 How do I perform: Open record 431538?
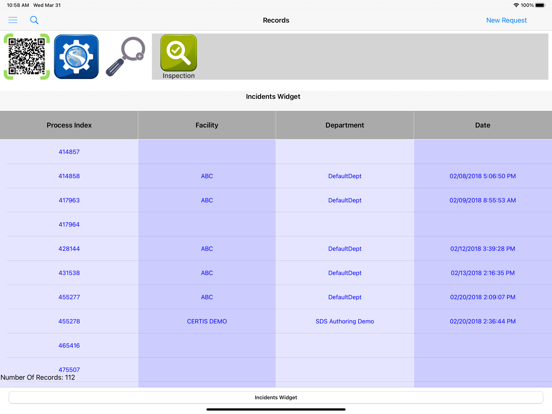coord(69,273)
